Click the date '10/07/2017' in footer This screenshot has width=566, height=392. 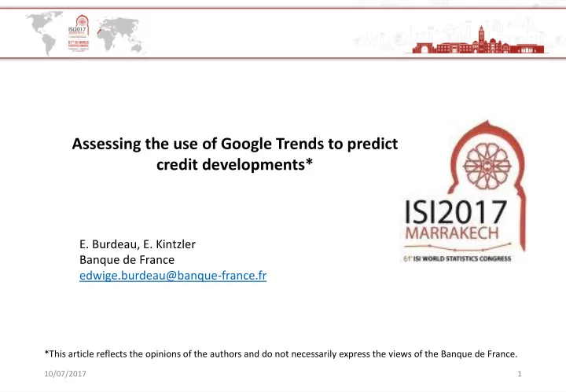click(65, 374)
